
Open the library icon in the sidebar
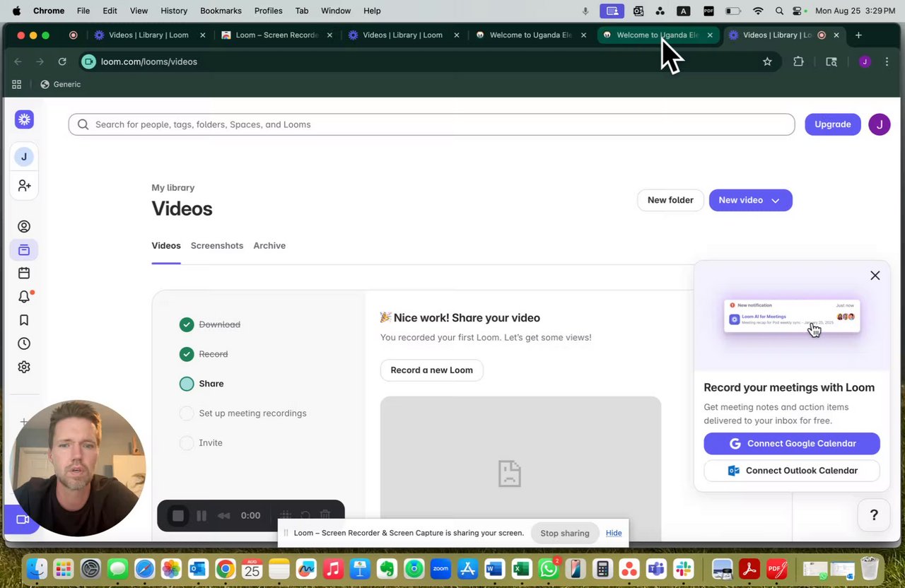click(24, 249)
